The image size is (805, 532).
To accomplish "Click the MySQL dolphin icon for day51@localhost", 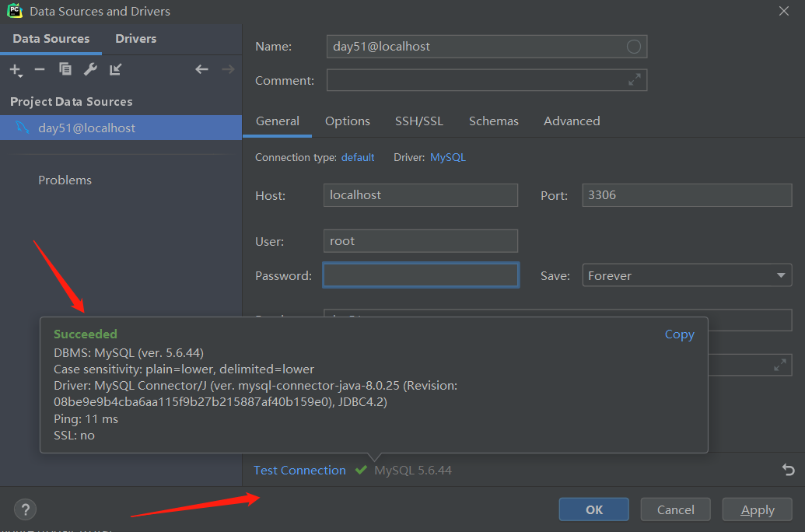I will [23, 127].
